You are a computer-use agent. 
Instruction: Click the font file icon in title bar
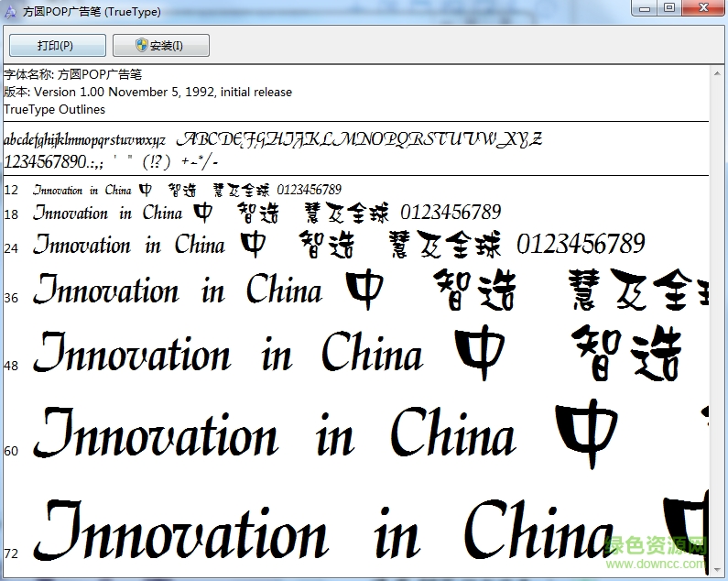coord(10,12)
